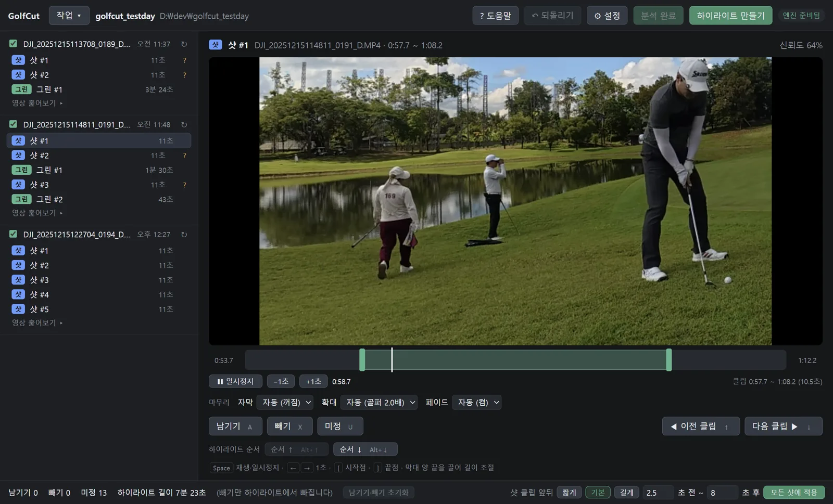Screen dimensions: 833x504
Task: Select the 길게 clip padding preset
Action: coord(626,492)
